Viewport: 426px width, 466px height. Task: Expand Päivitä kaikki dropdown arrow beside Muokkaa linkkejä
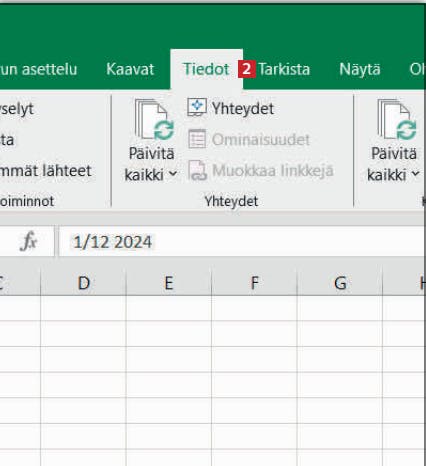[173, 174]
